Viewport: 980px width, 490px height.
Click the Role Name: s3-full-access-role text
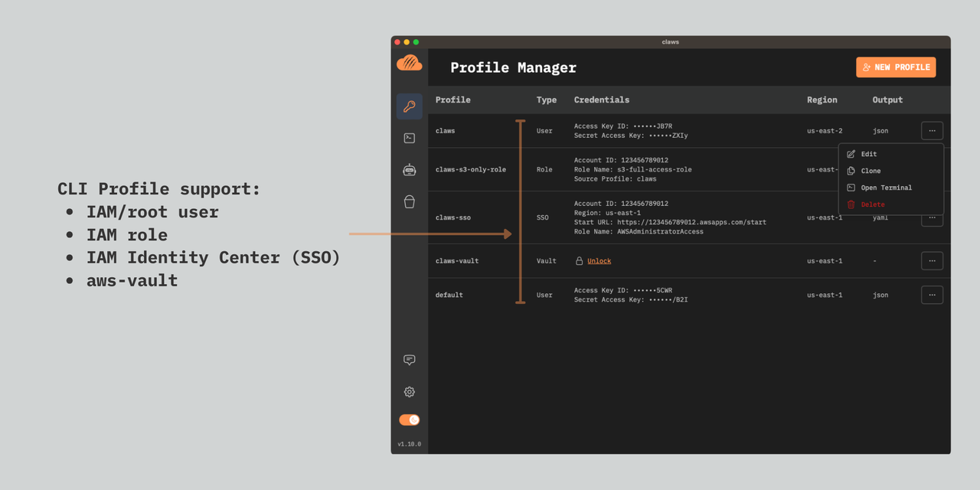(x=633, y=169)
